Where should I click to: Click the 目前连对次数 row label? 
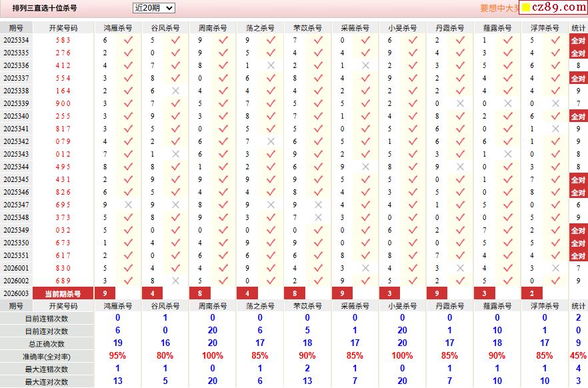[47, 331]
